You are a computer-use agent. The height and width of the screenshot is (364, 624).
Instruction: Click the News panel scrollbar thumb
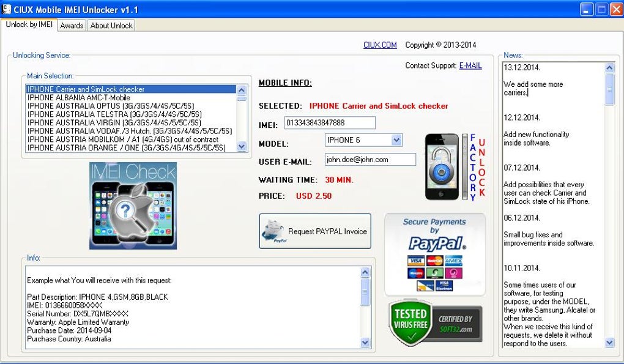click(x=609, y=89)
